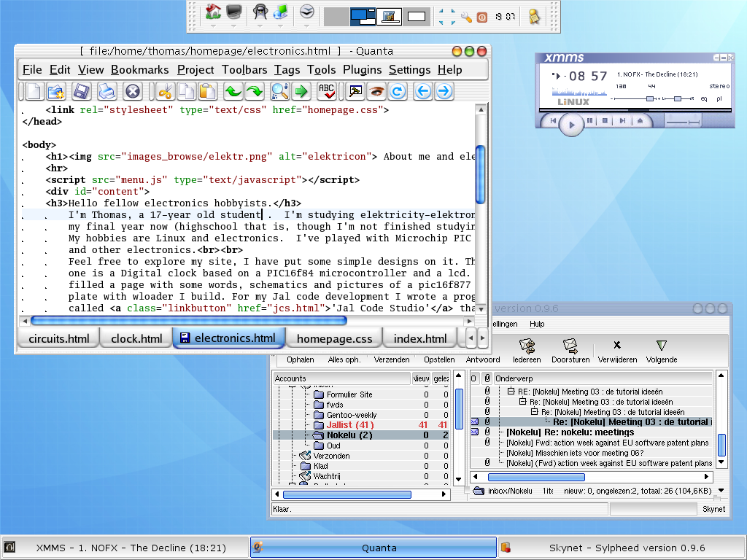Viewport: 747px width, 560px height.
Task: Click the wrench icon in the top panel
Action: point(466,17)
